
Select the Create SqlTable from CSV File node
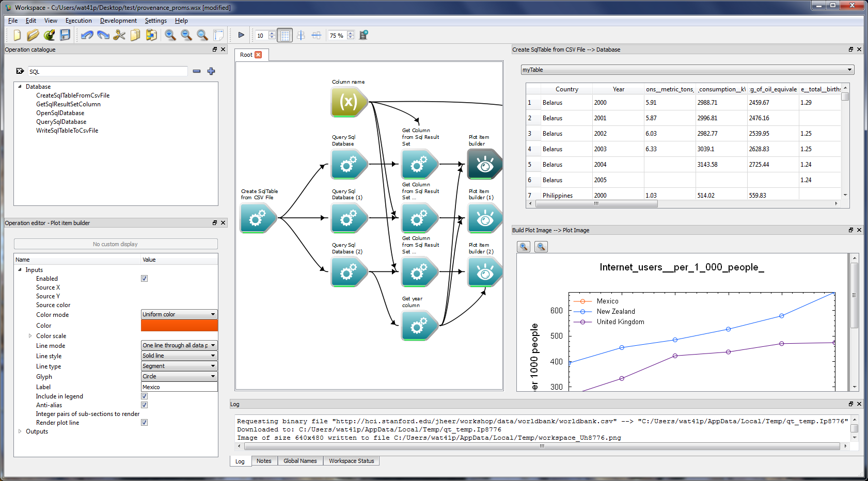[258, 218]
